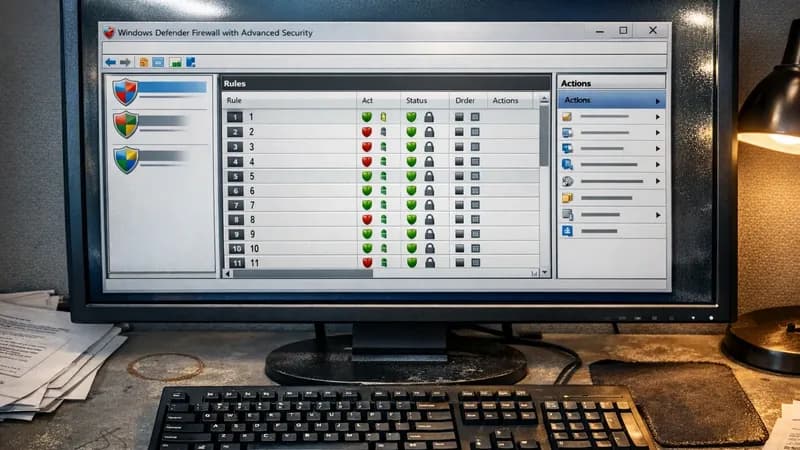Select rule row labeled 11

(x=381, y=263)
